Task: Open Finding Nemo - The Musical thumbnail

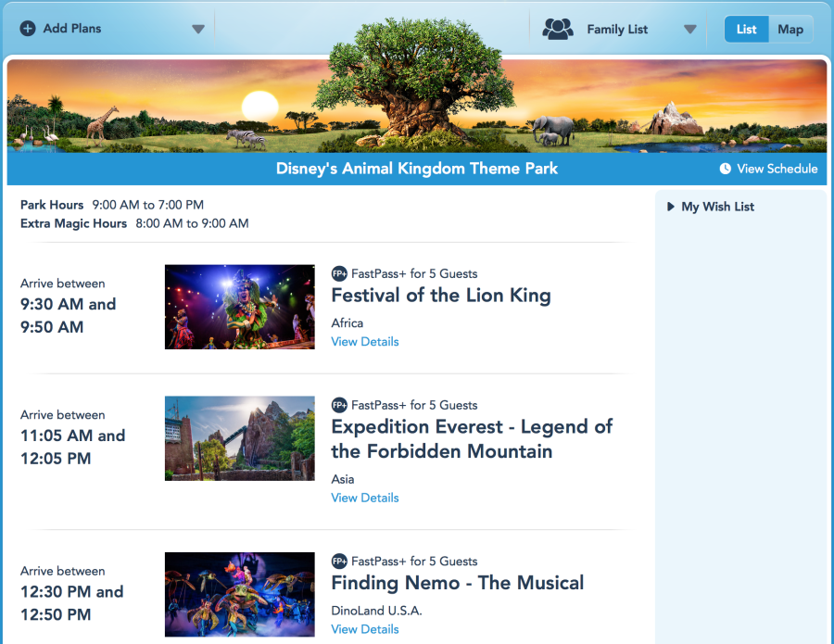Action: [x=240, y=595]
